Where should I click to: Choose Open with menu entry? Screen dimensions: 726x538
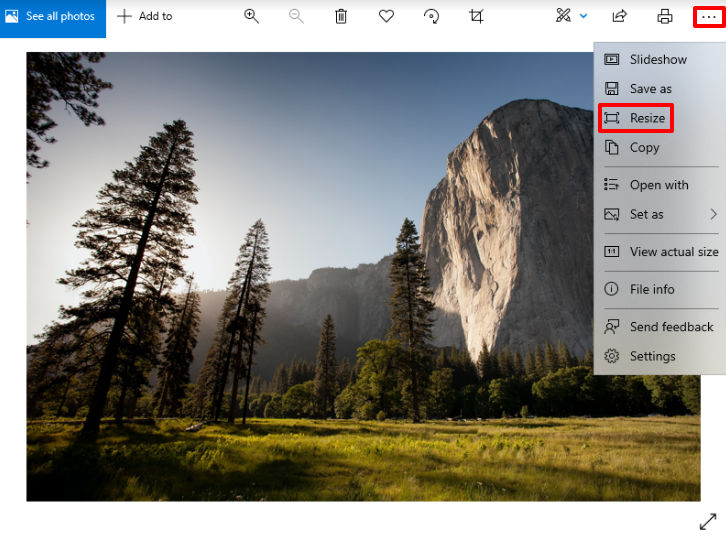[x=658, y=185]
